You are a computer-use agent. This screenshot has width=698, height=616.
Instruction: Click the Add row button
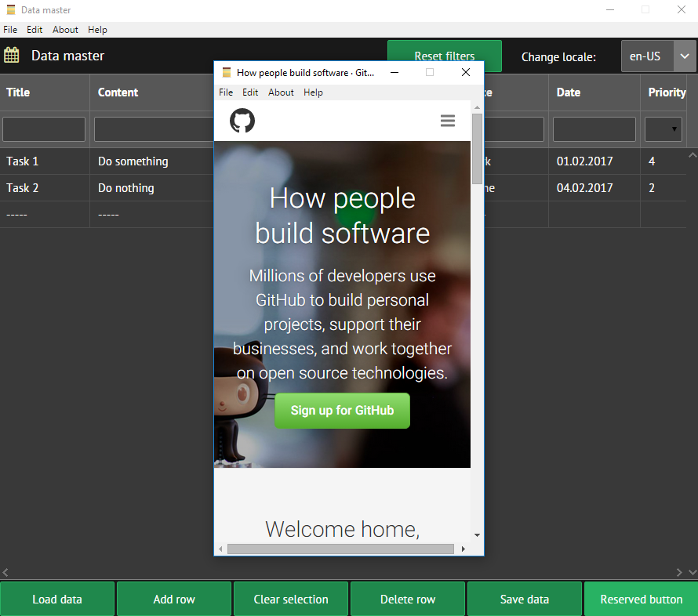tap(174, 599)
